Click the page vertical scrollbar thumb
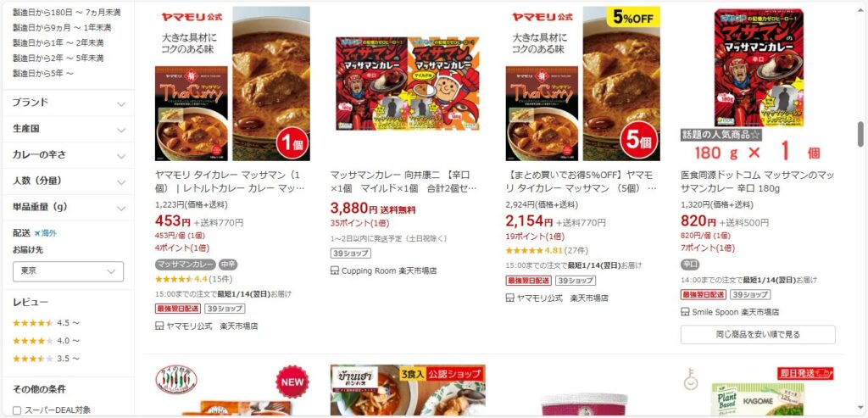Screen dimensions: 868x418 tap(861, 135)
